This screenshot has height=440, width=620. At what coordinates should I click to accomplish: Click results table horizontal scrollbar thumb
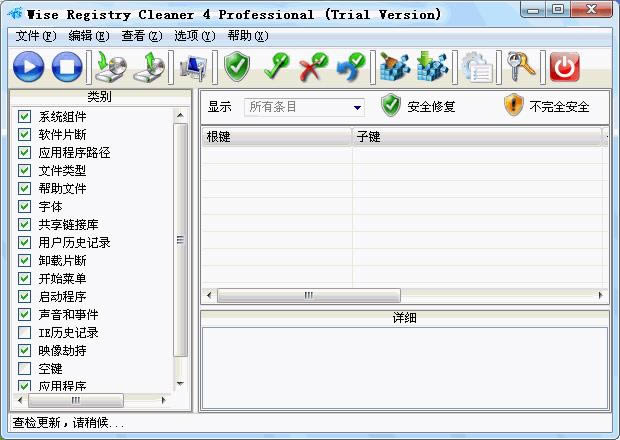[308, 295]
